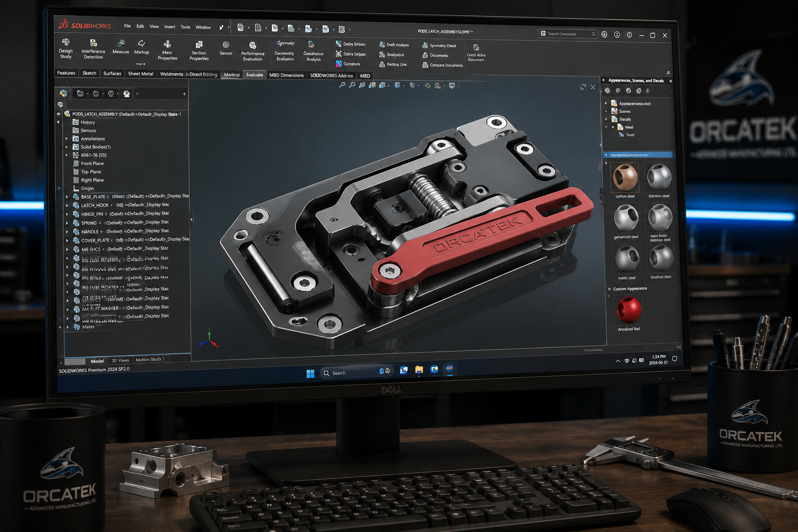Expand the SPRING component
This screenshot has width=798, height=532.
[66, 223]
